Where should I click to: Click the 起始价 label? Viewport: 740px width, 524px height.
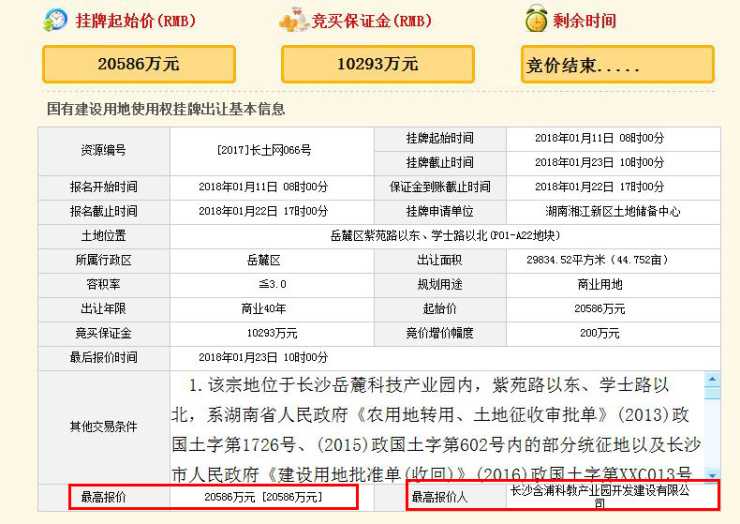tap(440, 309)
